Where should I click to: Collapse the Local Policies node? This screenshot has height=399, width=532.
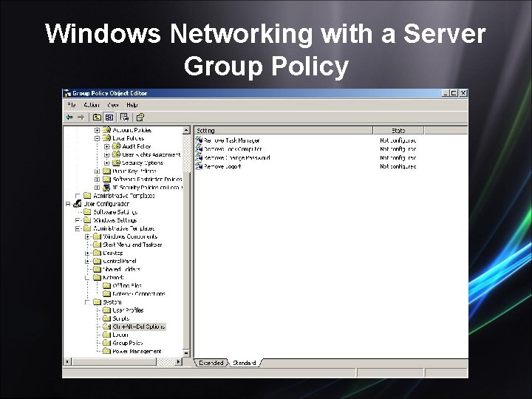point(98,138)
